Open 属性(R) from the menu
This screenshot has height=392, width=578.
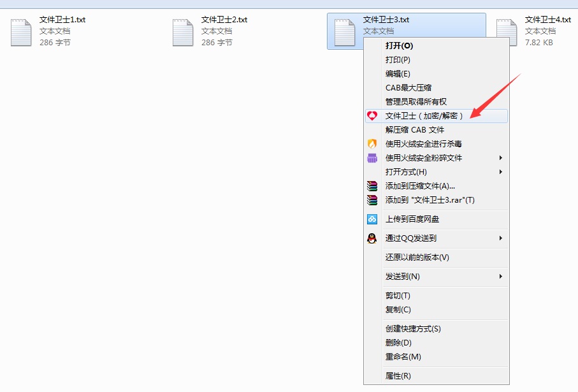click(436, 376)
